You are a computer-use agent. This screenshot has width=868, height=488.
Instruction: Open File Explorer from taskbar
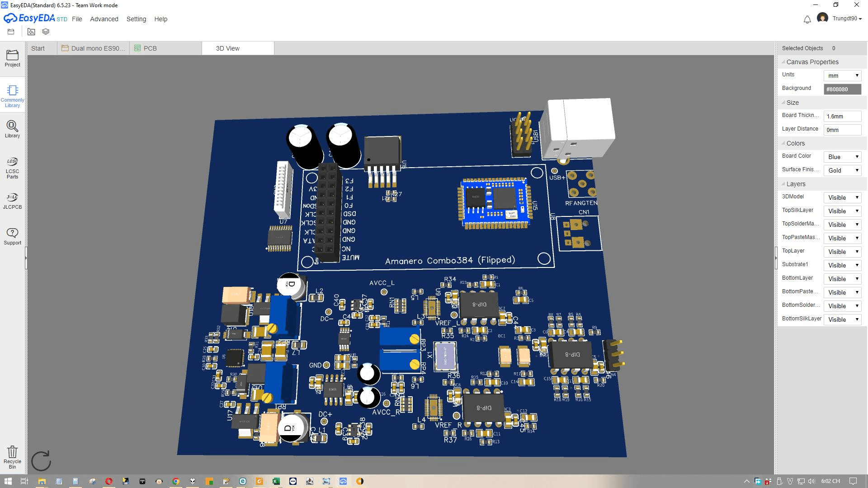(42, 481)
